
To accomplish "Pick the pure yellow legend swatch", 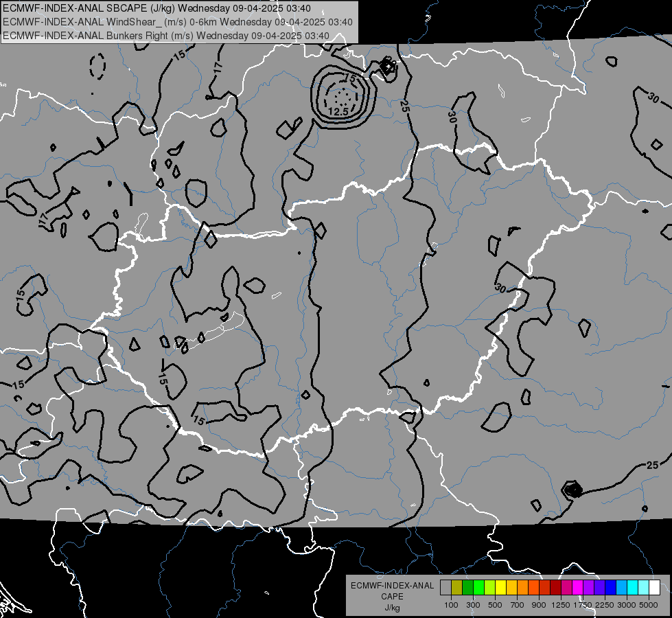I will click(x=500, y=587).
